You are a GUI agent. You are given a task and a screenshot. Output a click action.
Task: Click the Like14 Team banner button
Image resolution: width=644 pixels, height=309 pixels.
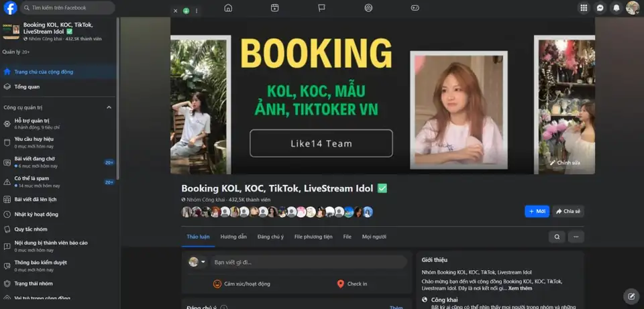(321, 143)
